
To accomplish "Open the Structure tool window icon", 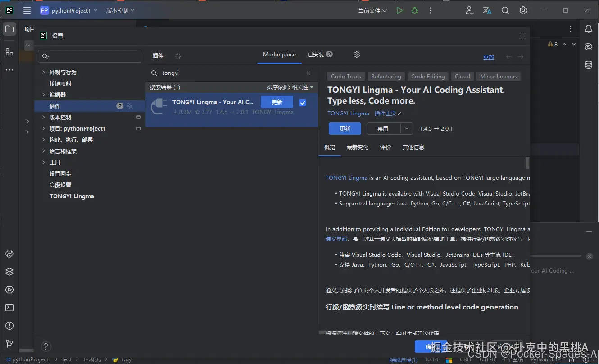I will coord(9,52).
